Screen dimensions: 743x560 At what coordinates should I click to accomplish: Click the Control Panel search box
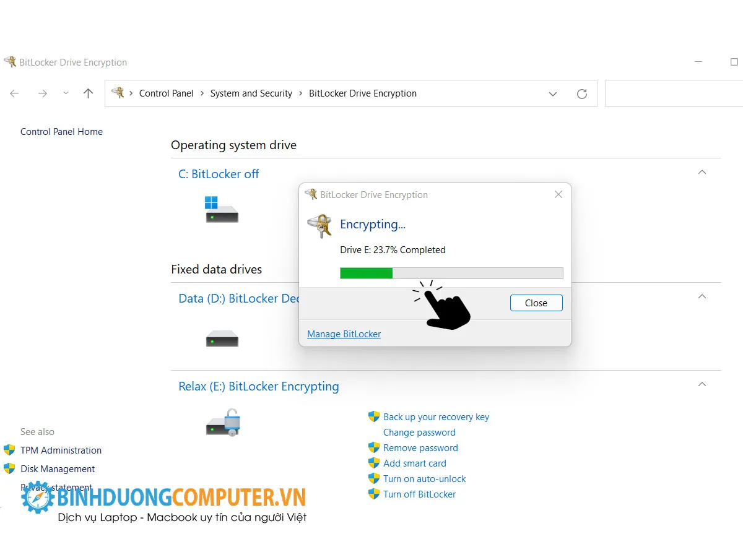pyautogui.click(x=674, y=93)
